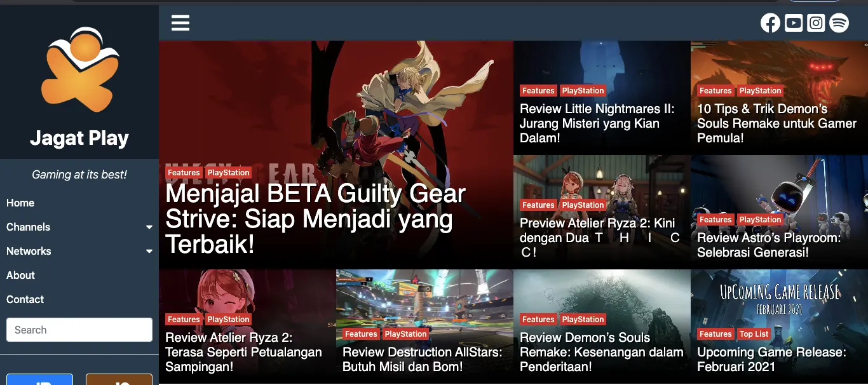Open the About menu item
This screenshot has height=385, width=868.
tap(20, 275)
